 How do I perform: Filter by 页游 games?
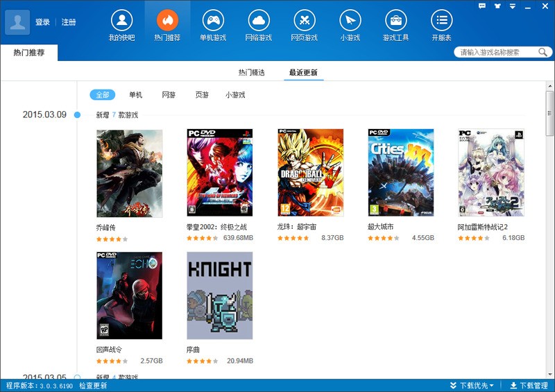(202, 95)
